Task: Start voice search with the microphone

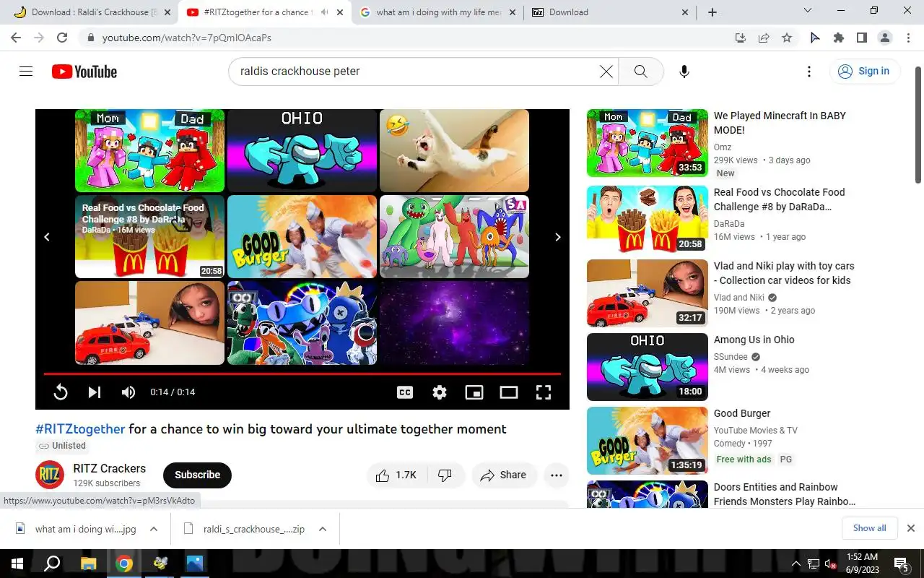Action: [684, 72]
